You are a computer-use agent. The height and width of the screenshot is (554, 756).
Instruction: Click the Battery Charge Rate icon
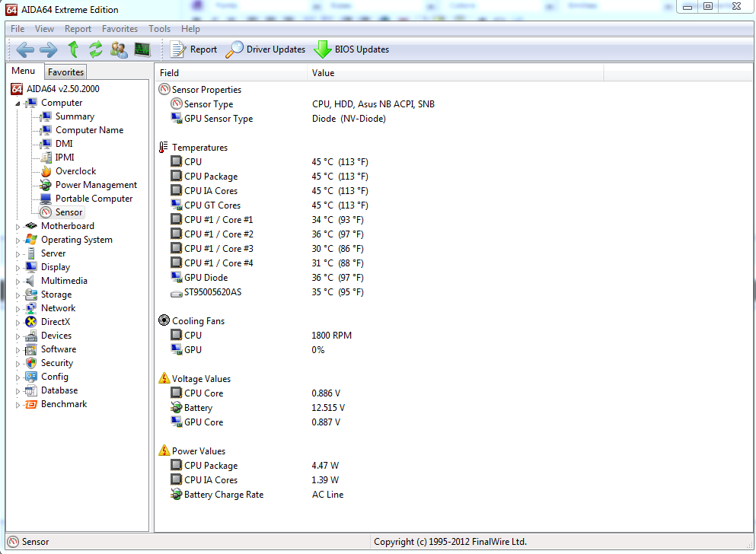click(177, 495)
